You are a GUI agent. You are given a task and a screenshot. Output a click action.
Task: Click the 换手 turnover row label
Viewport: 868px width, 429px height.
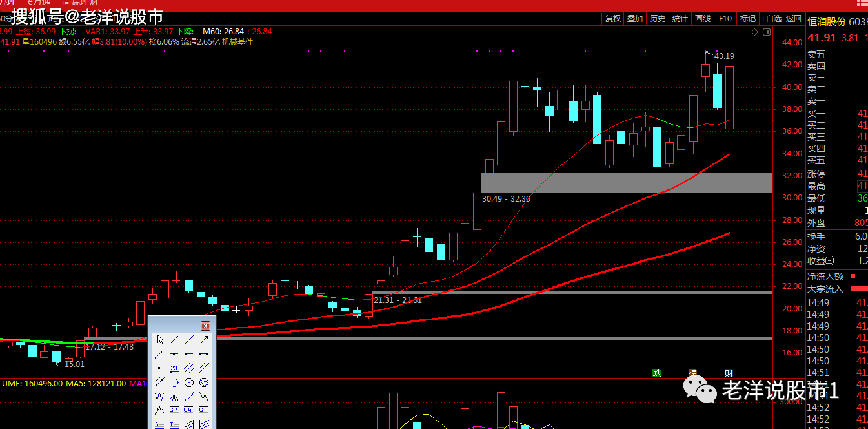pos(816,236)
